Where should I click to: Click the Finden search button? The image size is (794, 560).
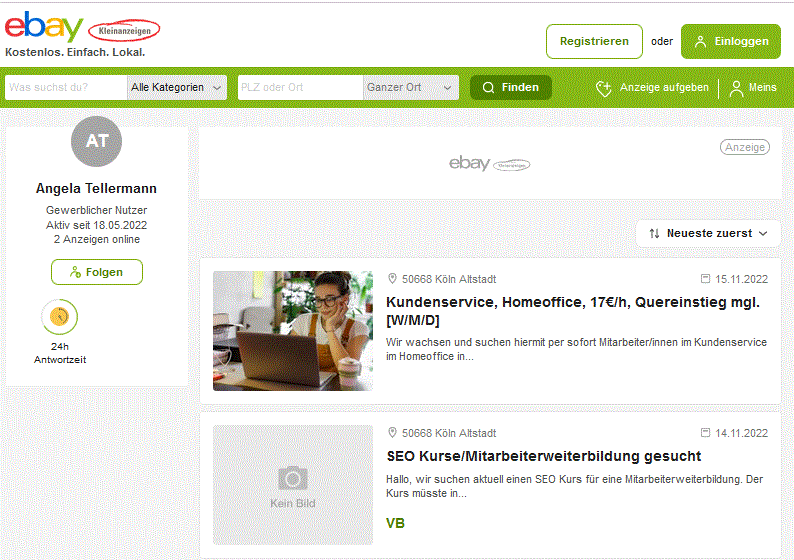[510, 87]
